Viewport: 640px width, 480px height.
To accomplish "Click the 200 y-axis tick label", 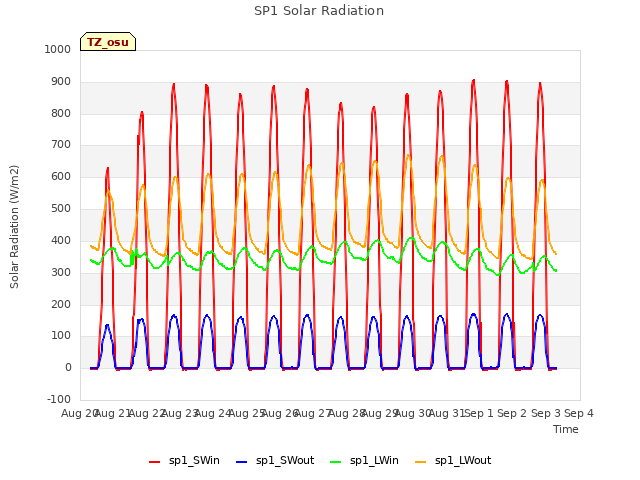I will [61, 304].
